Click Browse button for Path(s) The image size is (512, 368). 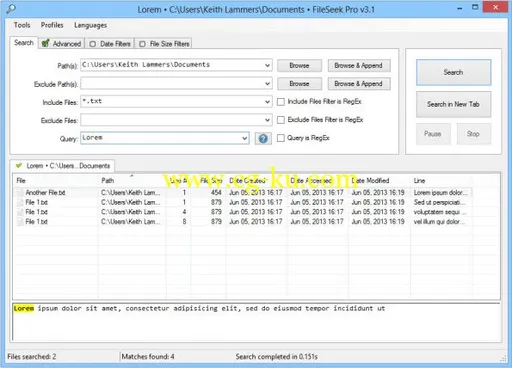[299, 66]
